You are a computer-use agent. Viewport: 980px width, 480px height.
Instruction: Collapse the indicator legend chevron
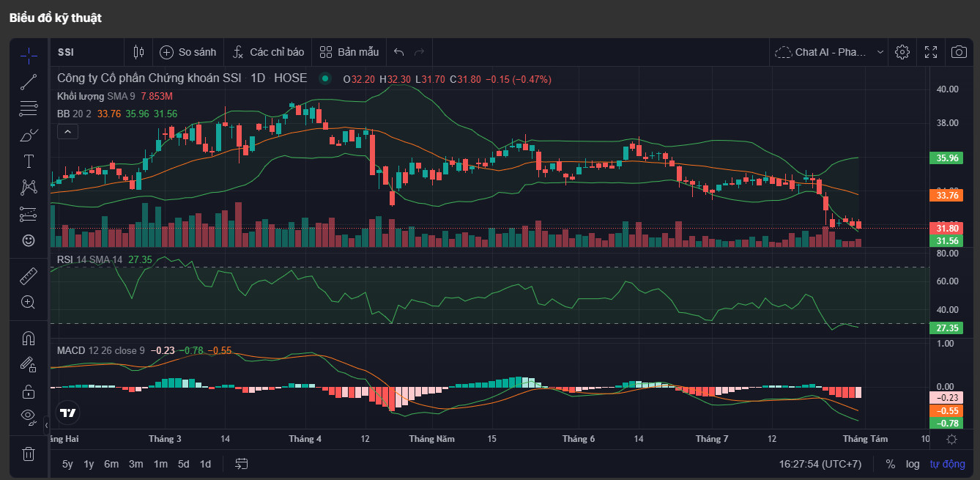[67, 132]
